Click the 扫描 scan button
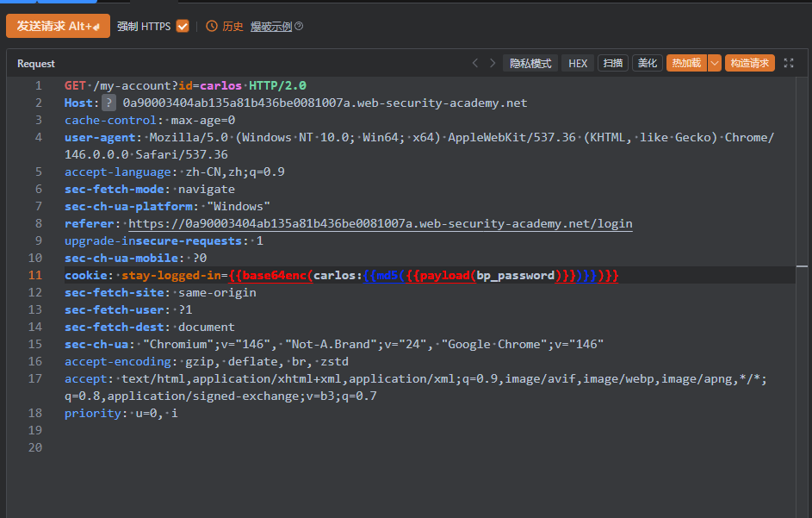 pyautogui.click(x=612, y=63)
